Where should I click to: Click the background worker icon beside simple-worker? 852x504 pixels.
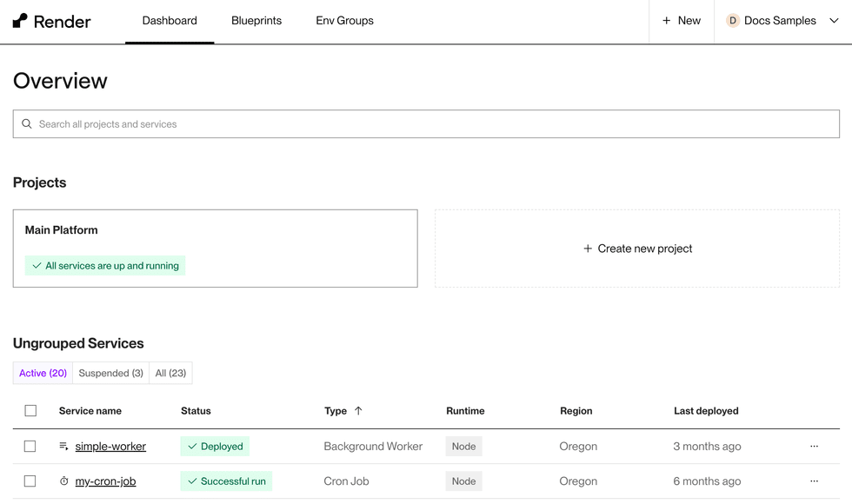coord(63,446)
